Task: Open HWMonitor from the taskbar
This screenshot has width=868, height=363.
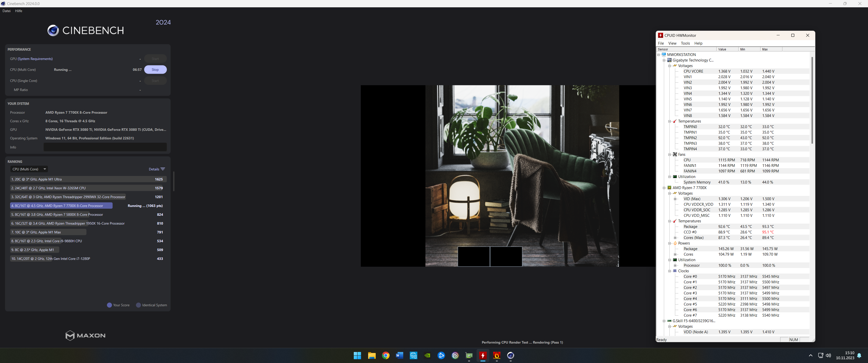Action: [482, 355]
